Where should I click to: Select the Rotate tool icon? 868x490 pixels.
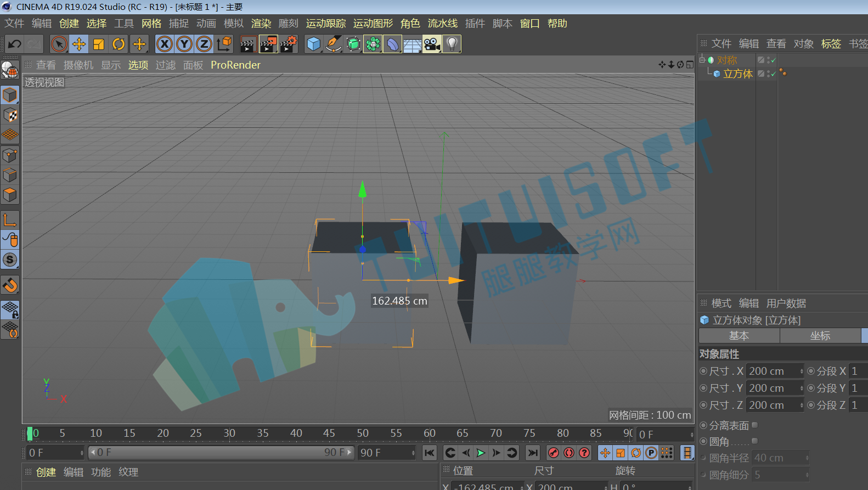[119, 44]
